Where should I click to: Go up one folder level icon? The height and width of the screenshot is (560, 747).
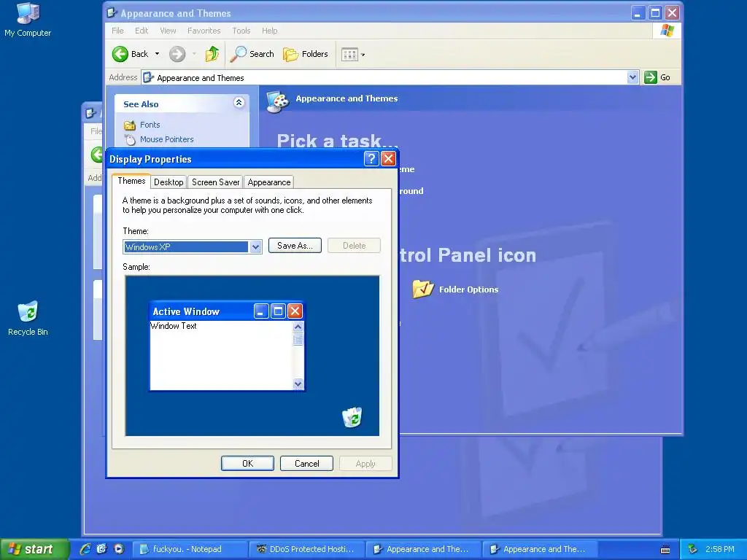point(212,54)
